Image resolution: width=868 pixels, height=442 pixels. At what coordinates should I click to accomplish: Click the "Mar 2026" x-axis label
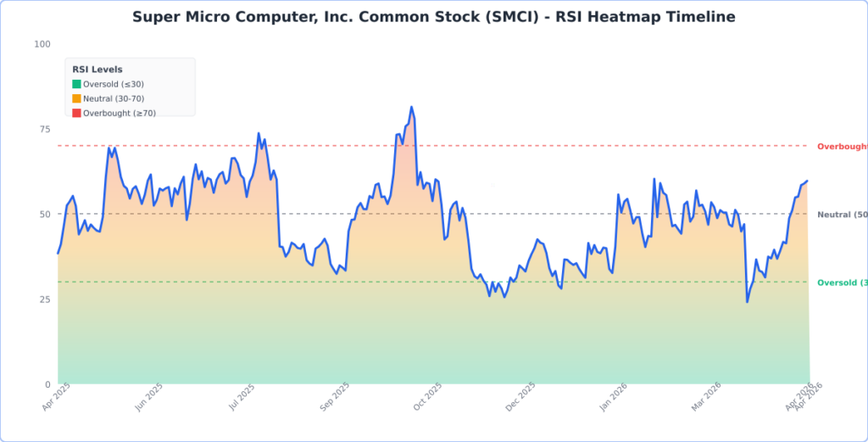click(705, 400)
